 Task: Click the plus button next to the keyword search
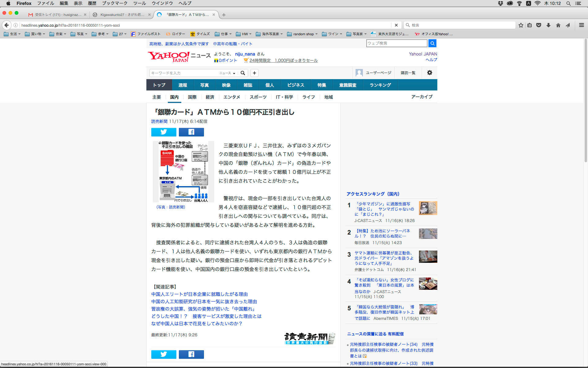[x=254, y=73]
